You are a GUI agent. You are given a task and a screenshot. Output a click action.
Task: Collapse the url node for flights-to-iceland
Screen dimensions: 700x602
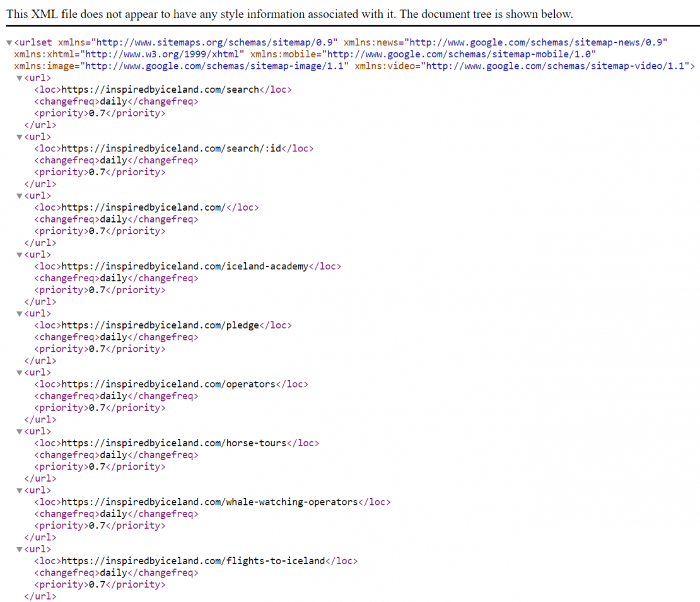(x=19, y=549)
